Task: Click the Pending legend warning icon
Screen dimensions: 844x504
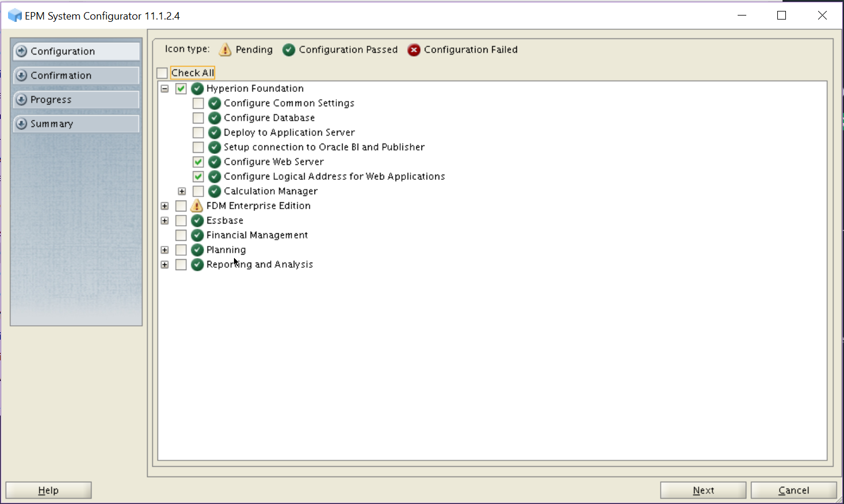Action: pos(225,50)
